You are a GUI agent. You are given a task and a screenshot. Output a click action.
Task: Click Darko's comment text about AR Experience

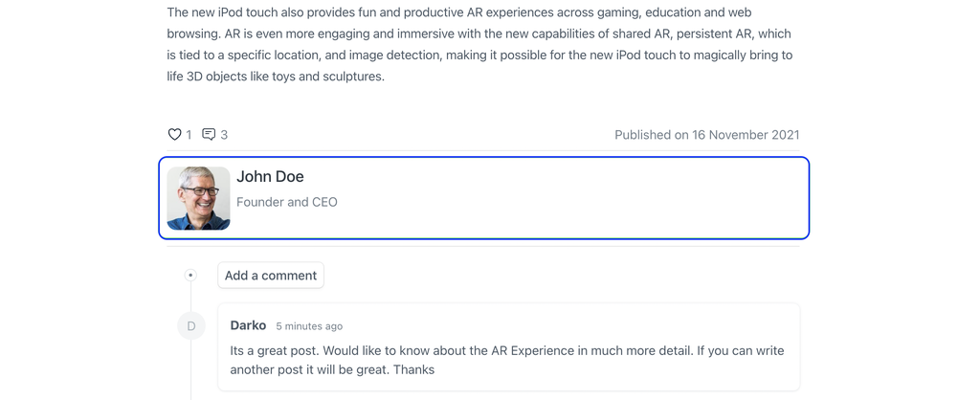click(506, 351)
